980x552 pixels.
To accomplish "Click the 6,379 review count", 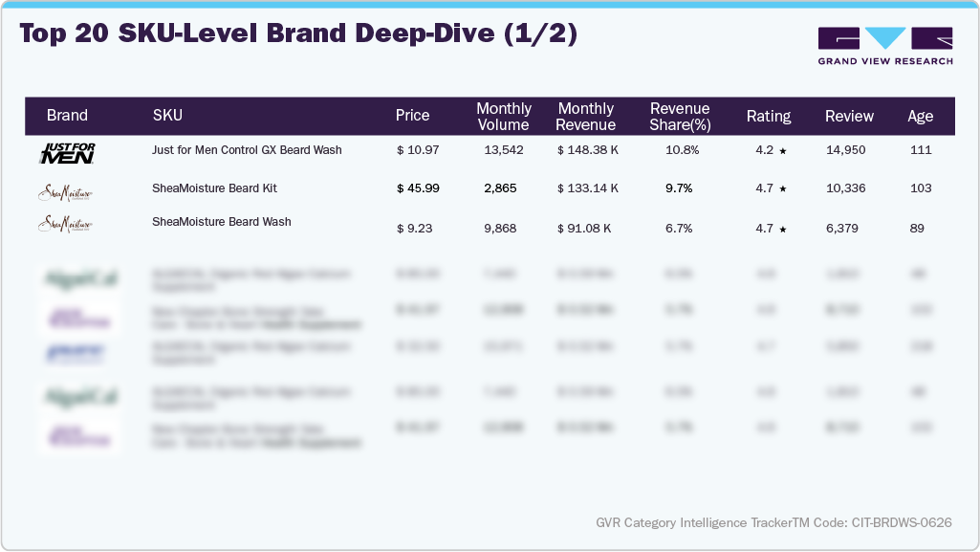I will tap(842, 229).
